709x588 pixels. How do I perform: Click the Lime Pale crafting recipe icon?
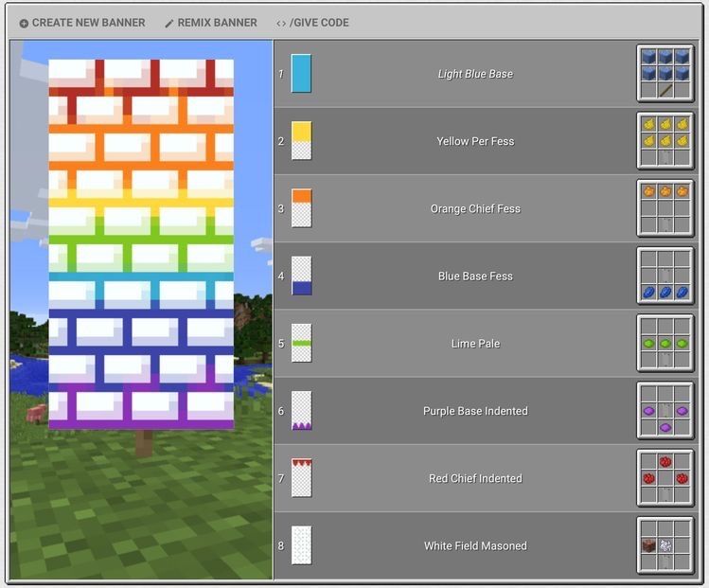click(665, 344)
